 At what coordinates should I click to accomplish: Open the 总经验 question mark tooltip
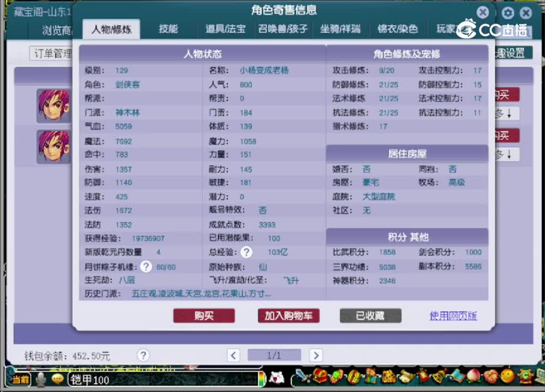(x=247, y=252)
